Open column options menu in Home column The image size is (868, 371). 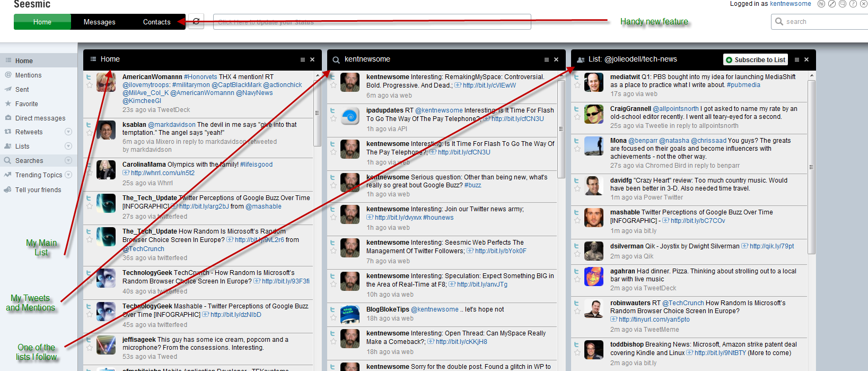coord(303,59)
